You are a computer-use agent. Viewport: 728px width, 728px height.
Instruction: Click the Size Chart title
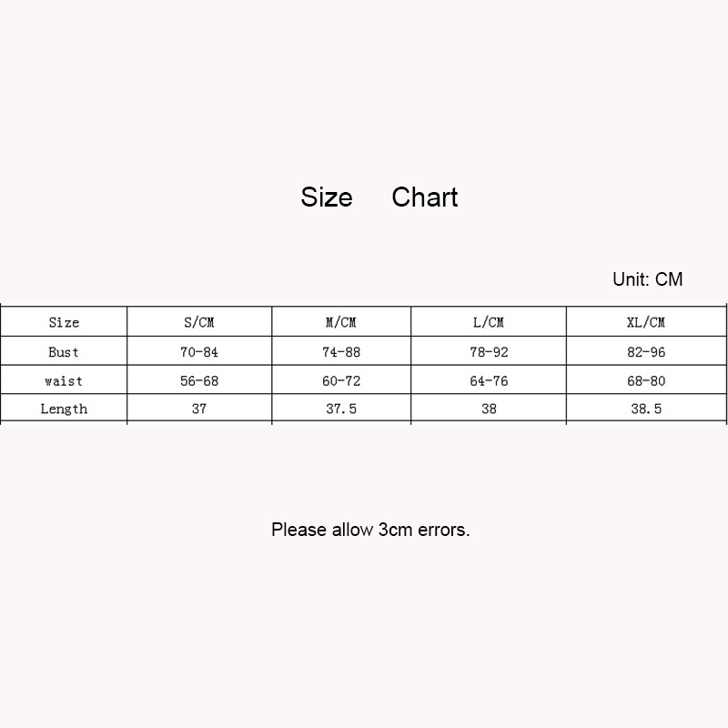click(379, 197)
